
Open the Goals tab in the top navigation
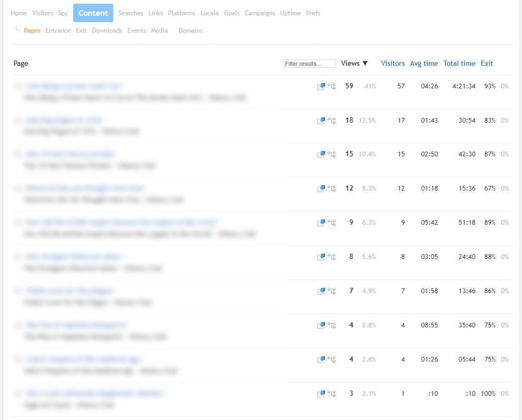coord(232,13)
